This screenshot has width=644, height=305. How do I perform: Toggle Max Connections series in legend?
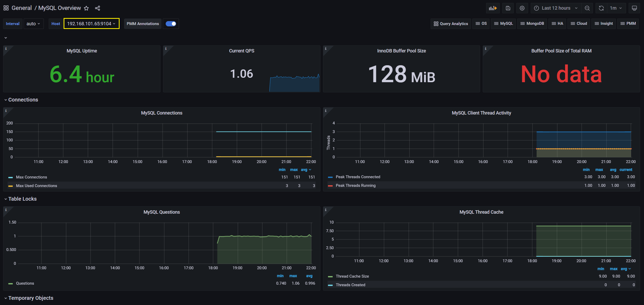click(x=31, y=177)
